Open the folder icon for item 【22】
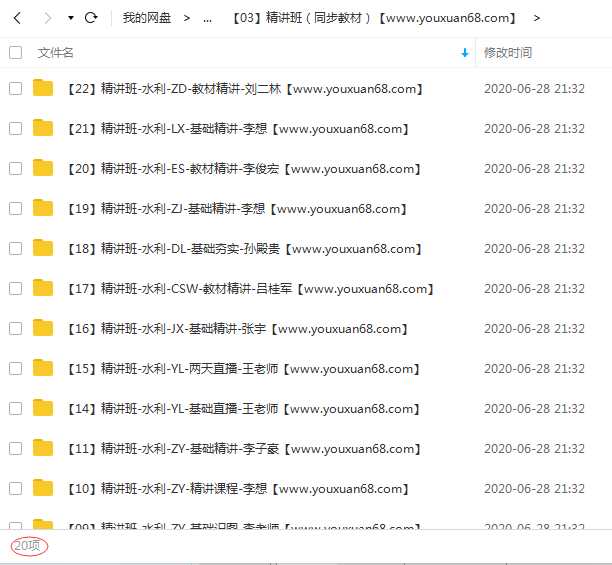612x565 pixels. point(43,88)
